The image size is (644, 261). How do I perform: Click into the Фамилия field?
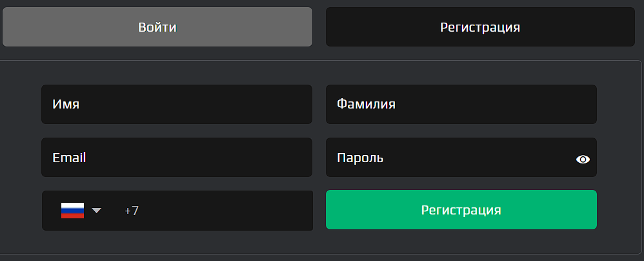click(x=461, y=105)
